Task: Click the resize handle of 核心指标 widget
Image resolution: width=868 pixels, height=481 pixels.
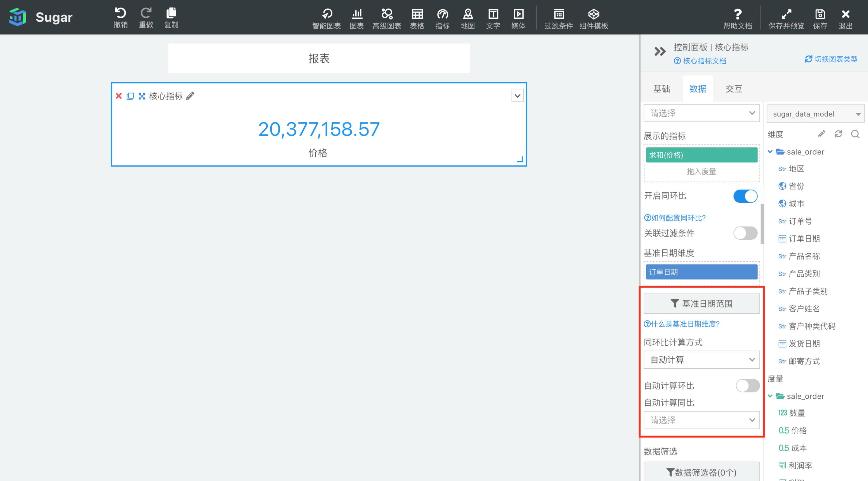Action: [x=520, y=159]
